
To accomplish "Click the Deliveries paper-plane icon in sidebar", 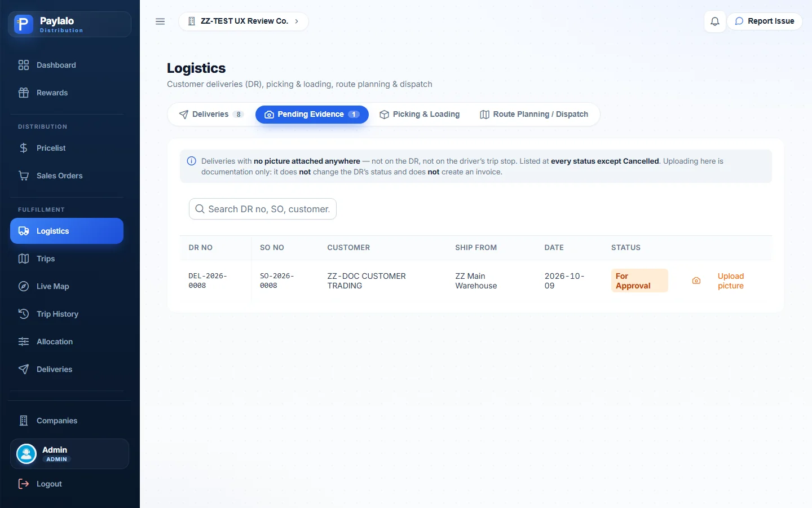I will 24,369.
